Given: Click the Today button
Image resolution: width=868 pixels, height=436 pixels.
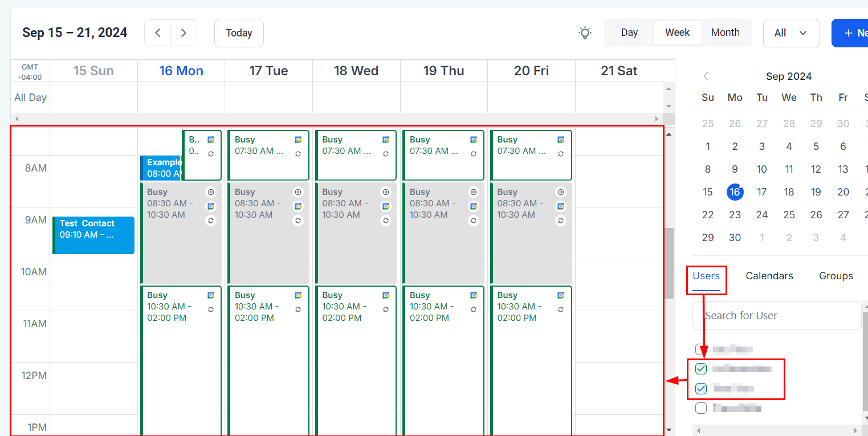Looking at the screenshot, I should pyautogui.click(x=239, y=33).
